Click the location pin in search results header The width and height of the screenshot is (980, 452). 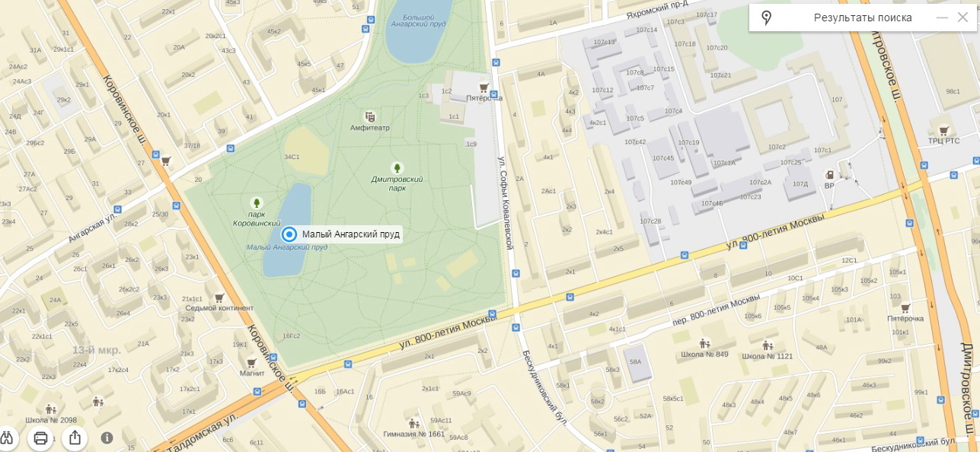tap(766, 18)
